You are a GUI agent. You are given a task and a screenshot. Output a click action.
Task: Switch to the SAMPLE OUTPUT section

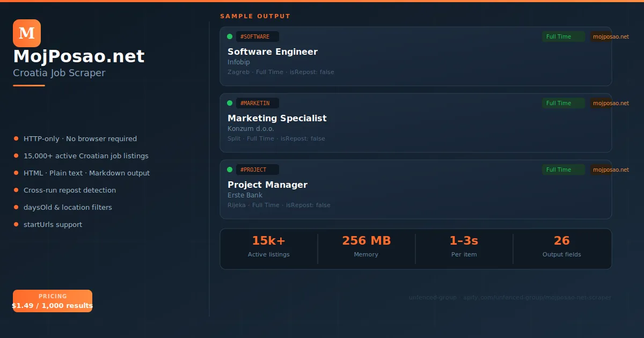(255, 16)
